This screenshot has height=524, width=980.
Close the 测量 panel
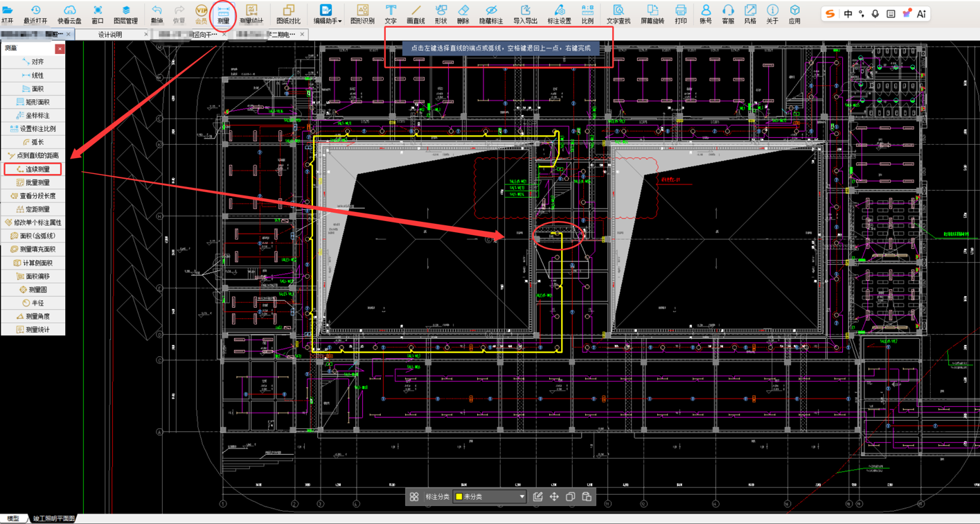coord(60,49)
